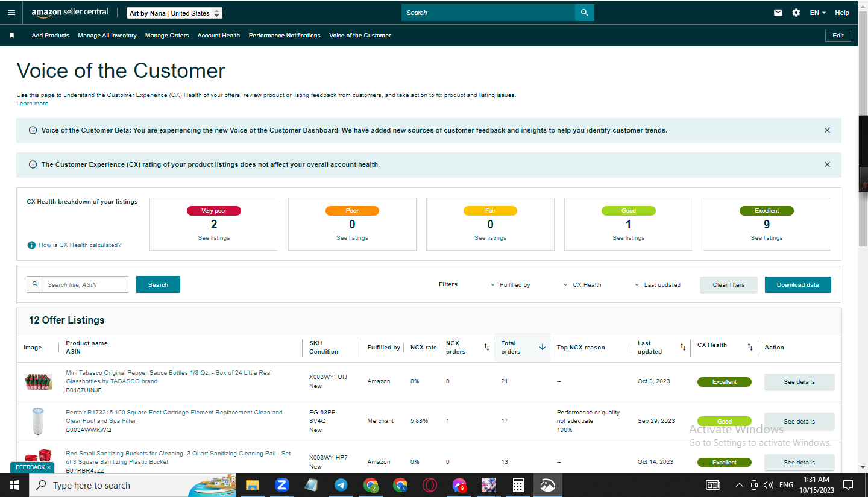See listings under Poor
This screenshot has width=868, height=497.
coord(352,238)
